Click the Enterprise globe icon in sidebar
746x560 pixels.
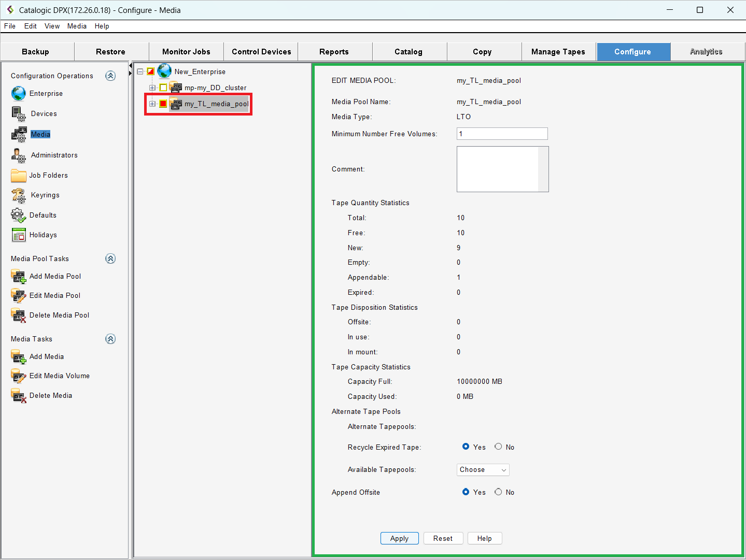pos(19,94)
